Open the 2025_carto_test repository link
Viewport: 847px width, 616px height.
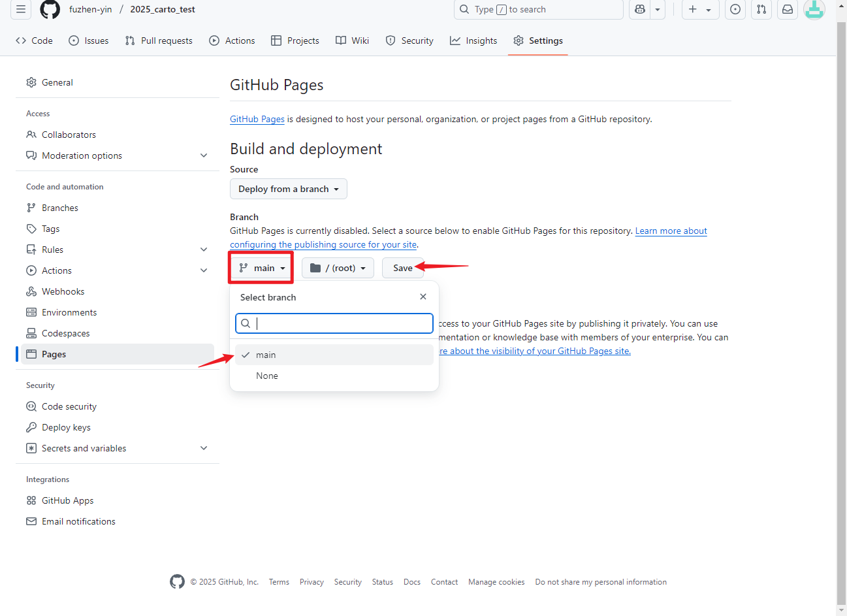(163, 9)
